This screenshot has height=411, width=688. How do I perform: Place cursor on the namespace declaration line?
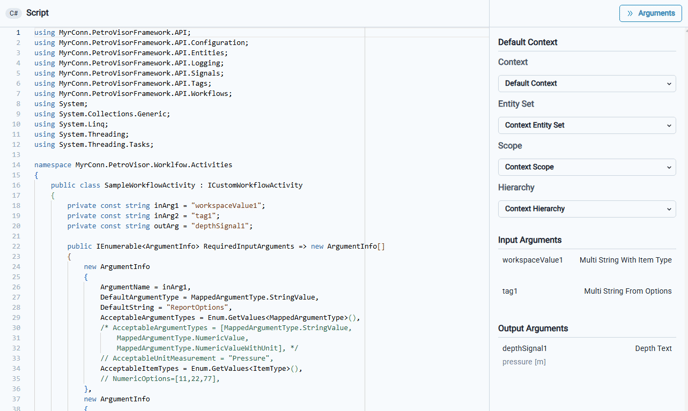click(133, 164)
